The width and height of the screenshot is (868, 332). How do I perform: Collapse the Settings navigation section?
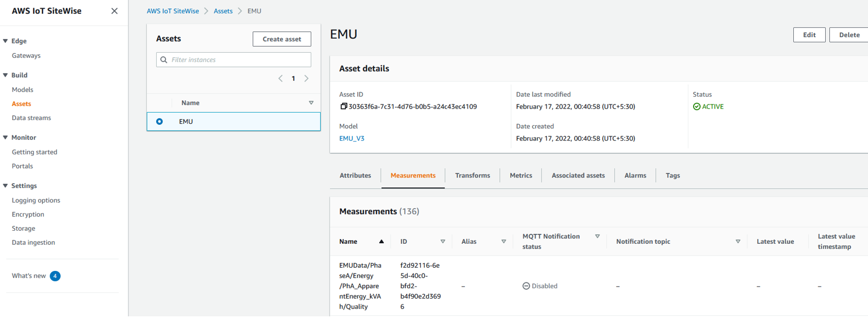click(5, 186)
